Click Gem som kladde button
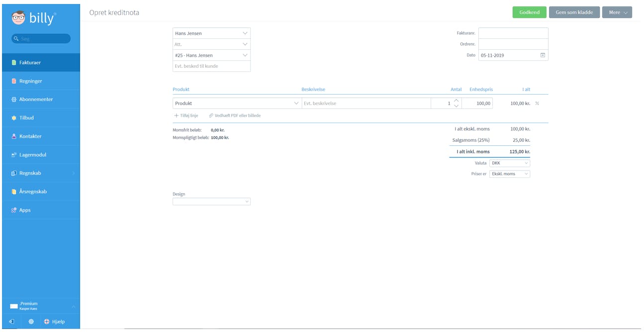 pos(574,12)
